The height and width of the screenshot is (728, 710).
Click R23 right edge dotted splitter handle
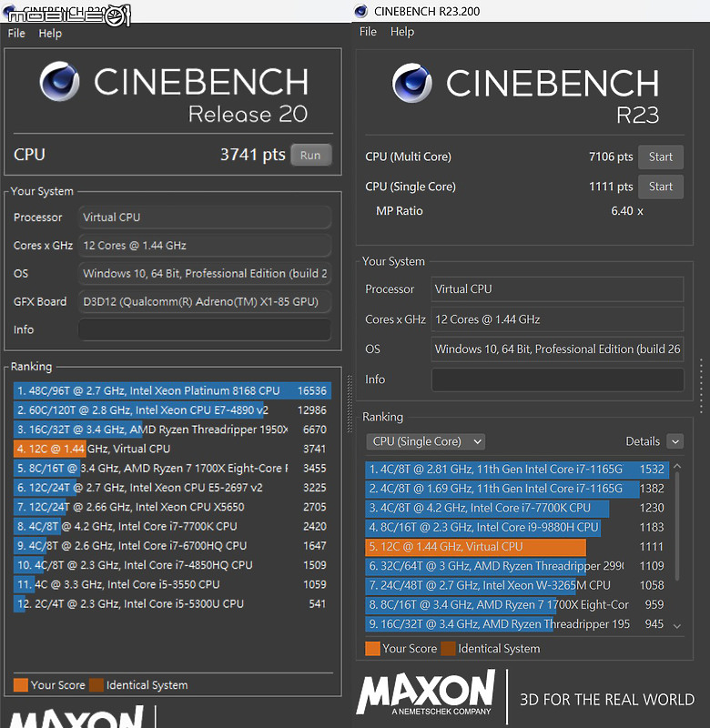701,385
